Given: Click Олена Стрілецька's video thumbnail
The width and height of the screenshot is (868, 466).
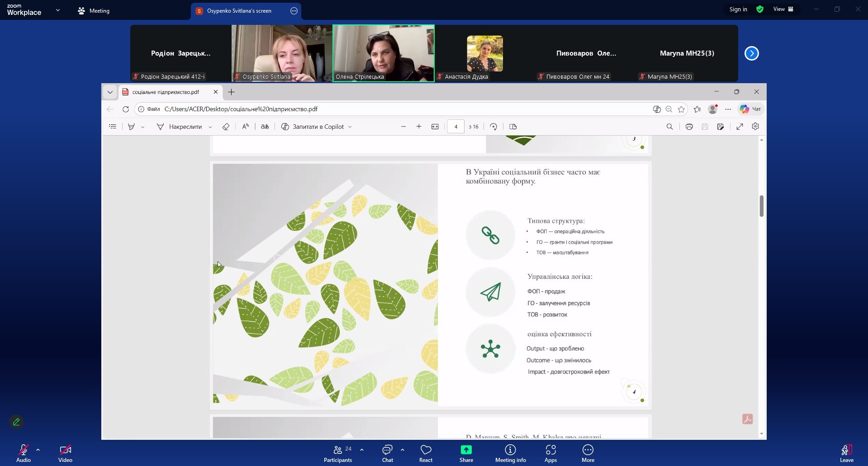Looking at the screenshot, I should click(x=383, y=53).
